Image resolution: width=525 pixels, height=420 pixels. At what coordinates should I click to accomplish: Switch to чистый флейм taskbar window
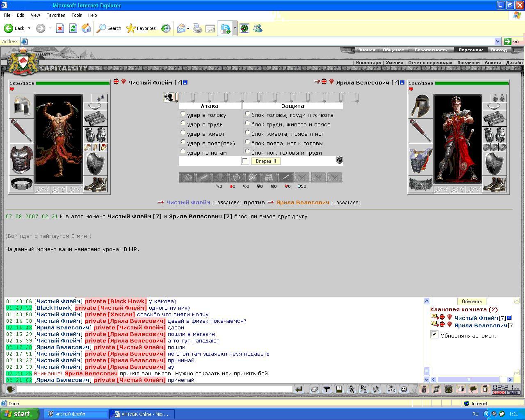point(75,414)
